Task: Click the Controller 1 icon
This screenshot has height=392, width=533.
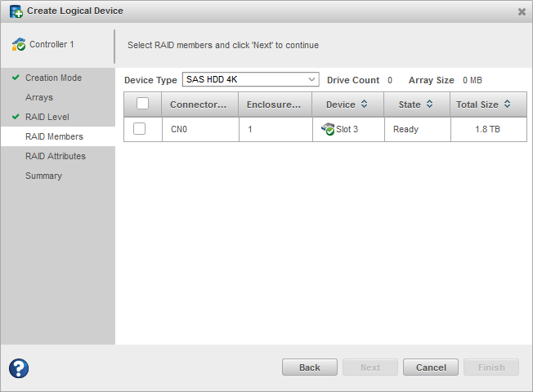Action: [18, 44]
